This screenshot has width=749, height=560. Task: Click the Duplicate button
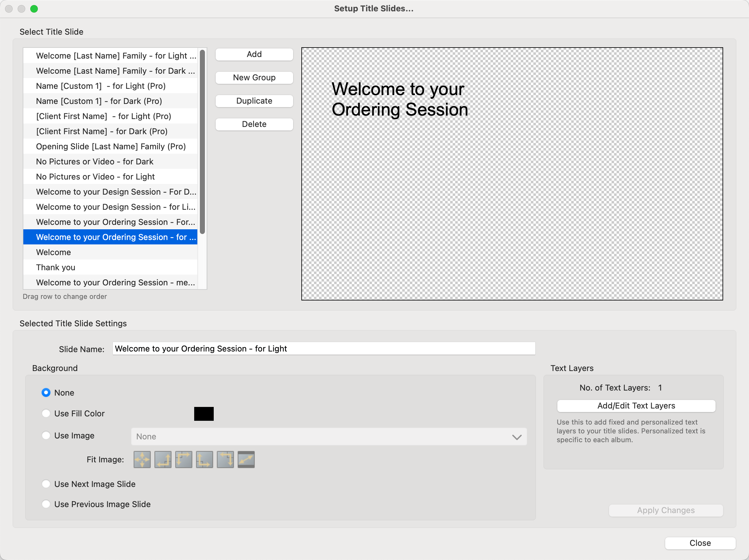(x=254, y=101)
